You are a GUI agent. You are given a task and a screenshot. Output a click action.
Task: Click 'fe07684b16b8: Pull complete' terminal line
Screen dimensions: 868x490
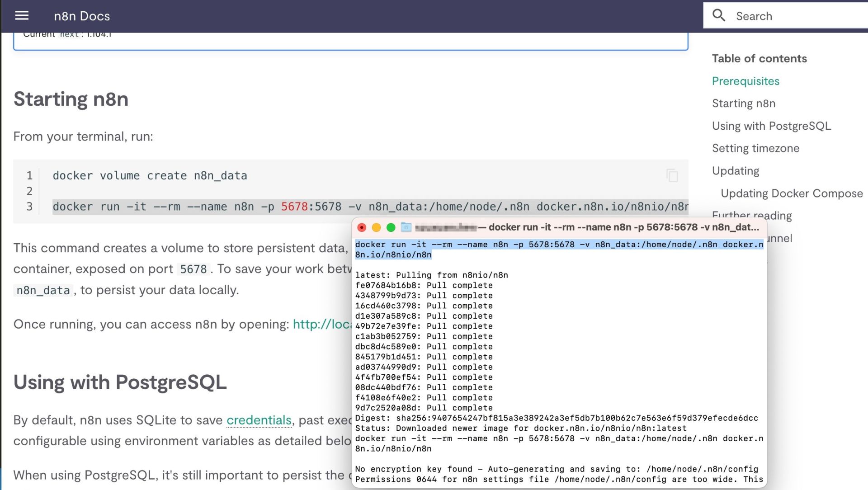tap(424, 285)
